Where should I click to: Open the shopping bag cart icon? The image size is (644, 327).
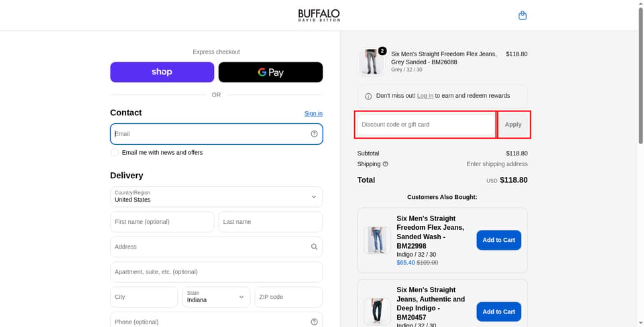[523, 15]
